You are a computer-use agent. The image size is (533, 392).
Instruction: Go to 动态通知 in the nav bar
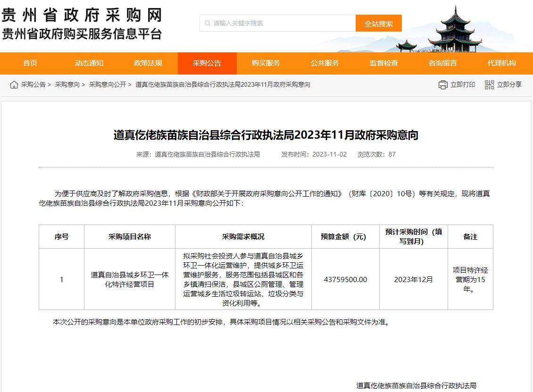point(89,63)
